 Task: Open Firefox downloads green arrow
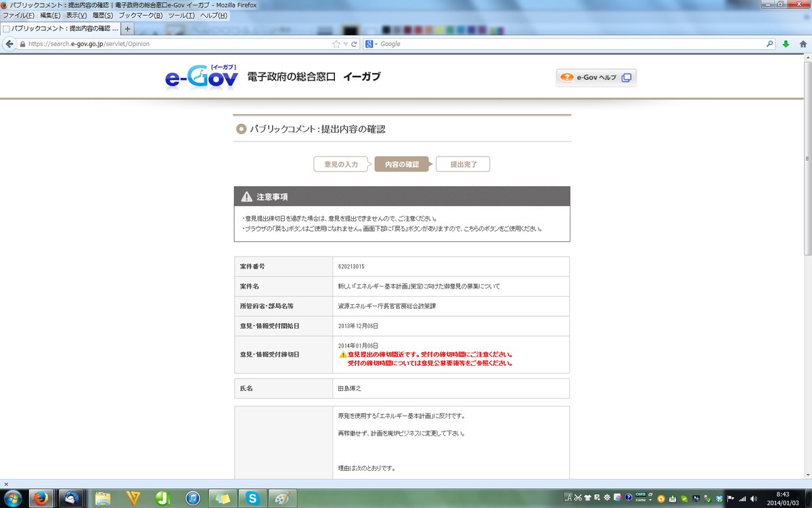[x=786, y=44]
